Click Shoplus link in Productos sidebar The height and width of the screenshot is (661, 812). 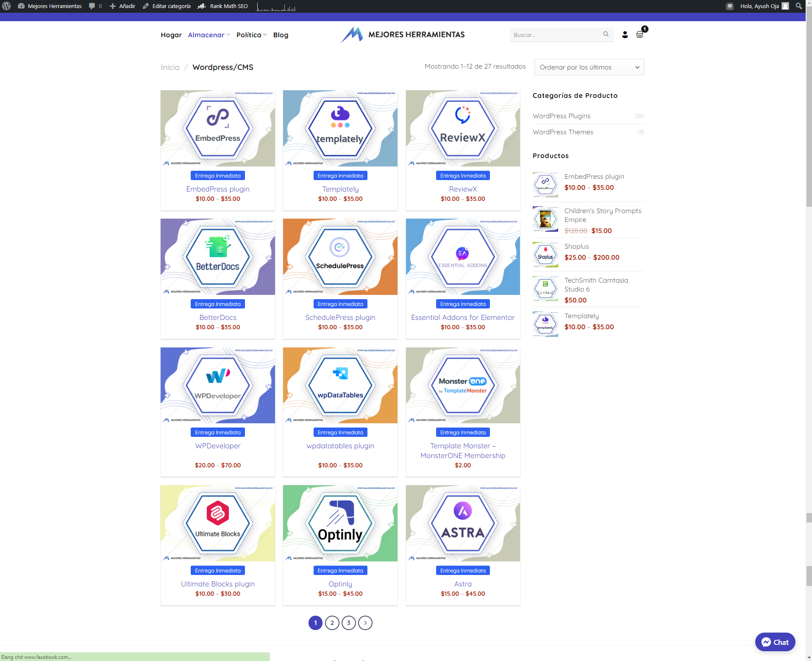coord(576,246)
